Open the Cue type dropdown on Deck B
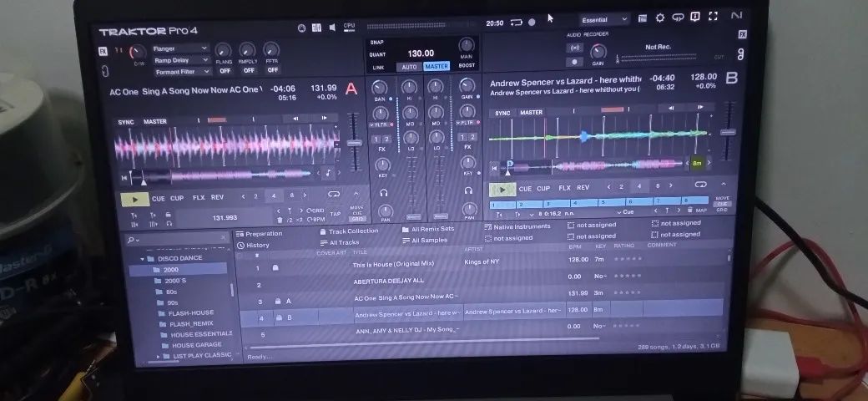The width and height of the screenshot is (868, 401). coord(625,211)
